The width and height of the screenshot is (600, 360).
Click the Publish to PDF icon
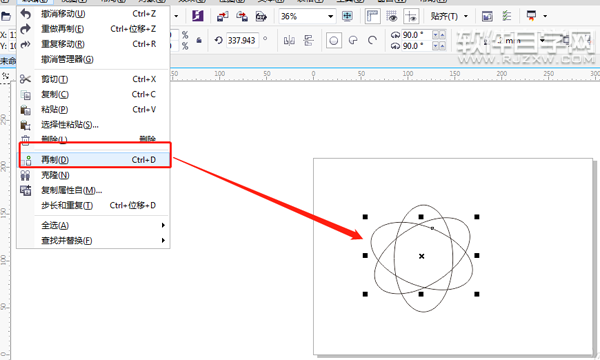[x=261, y=16]
